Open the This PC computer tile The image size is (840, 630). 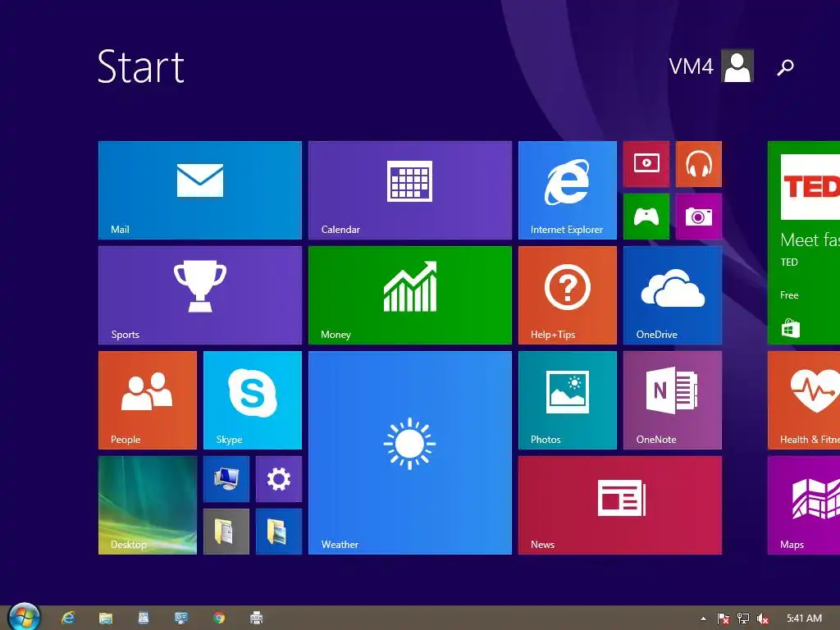coord(226,479)
